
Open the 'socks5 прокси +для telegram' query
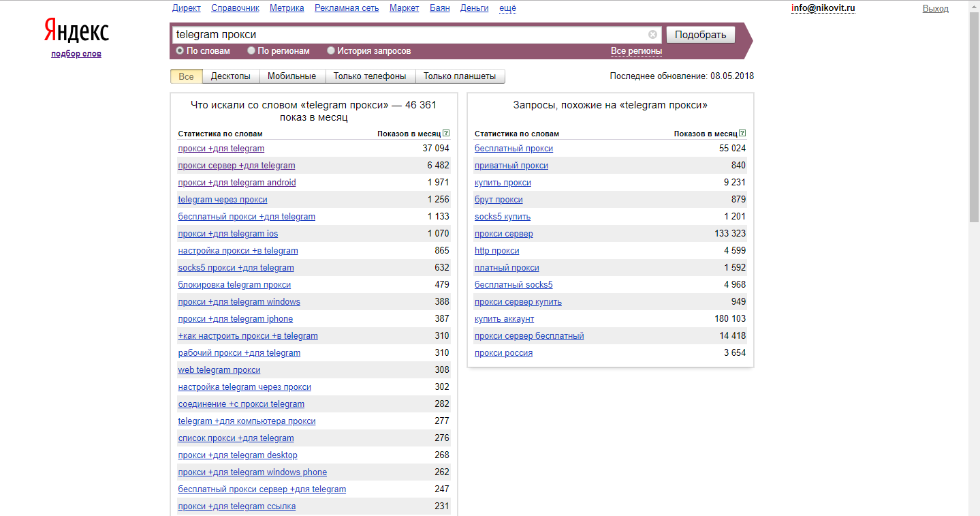tap(236, 268)
